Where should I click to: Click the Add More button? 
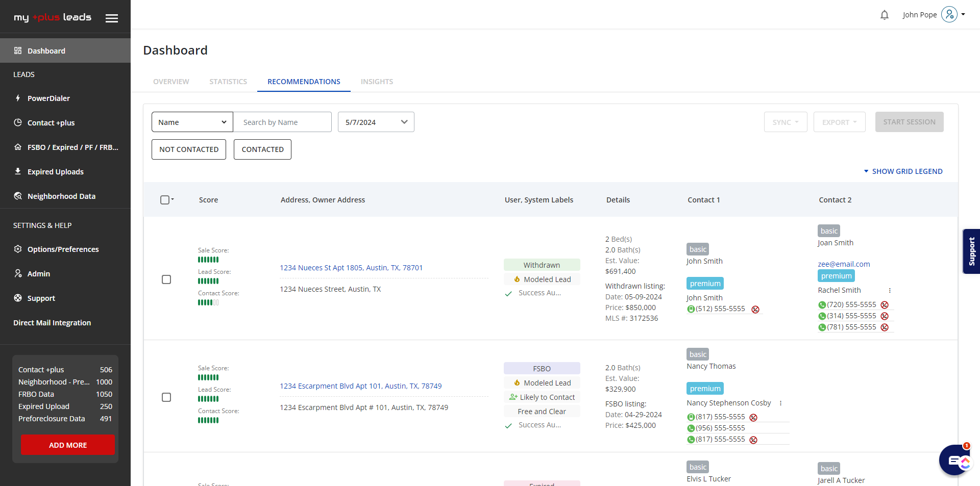click(x=68, y=445)
